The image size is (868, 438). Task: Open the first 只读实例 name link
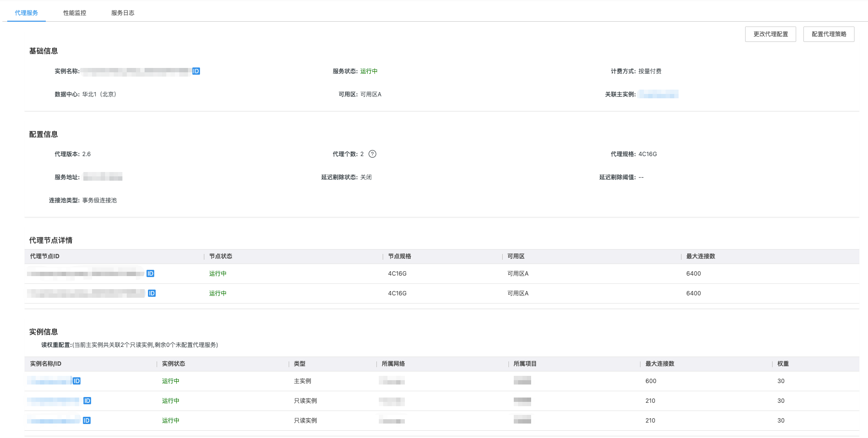(53, 401)
